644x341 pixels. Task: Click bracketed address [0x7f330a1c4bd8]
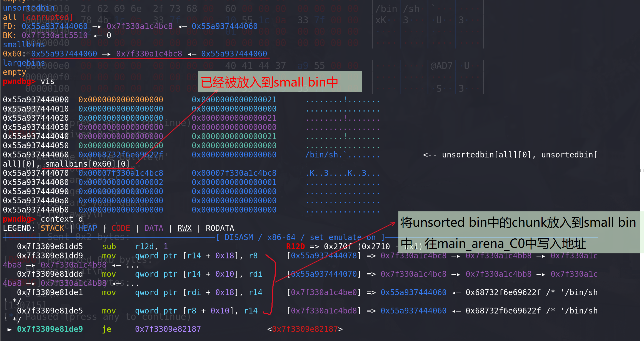coord(324,311)
